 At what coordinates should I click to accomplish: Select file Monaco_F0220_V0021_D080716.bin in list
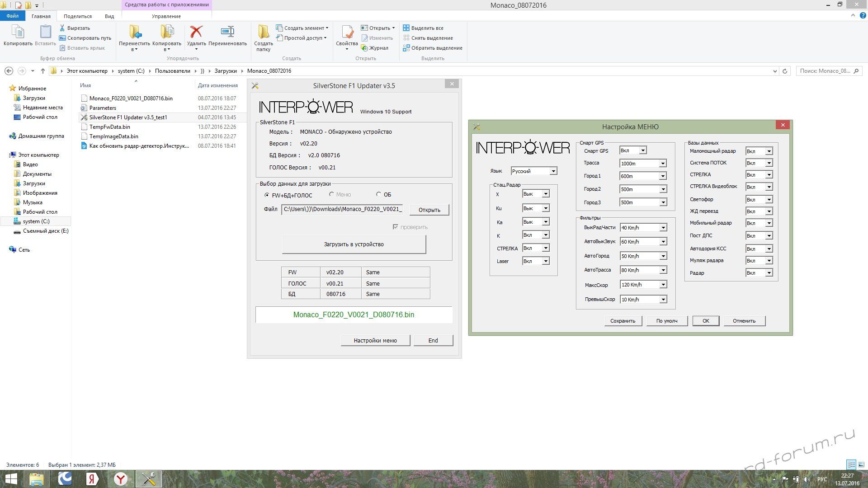(x=131, y=99)
